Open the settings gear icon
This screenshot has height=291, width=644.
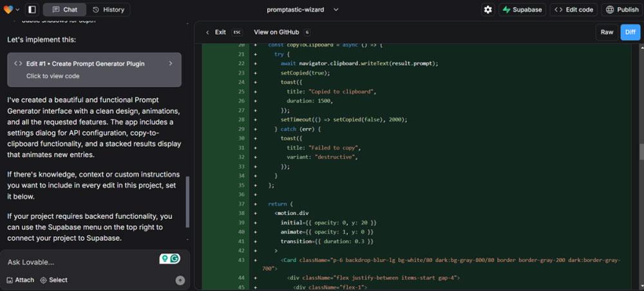pyautogui.click(x=488, y=10)
